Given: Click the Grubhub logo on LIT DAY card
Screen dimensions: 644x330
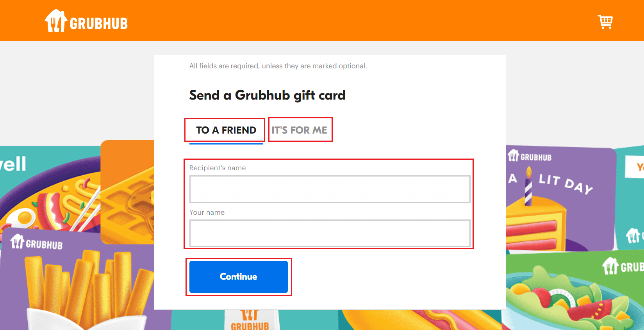Looking at the screenshot, I should click(x=530, y=156).
